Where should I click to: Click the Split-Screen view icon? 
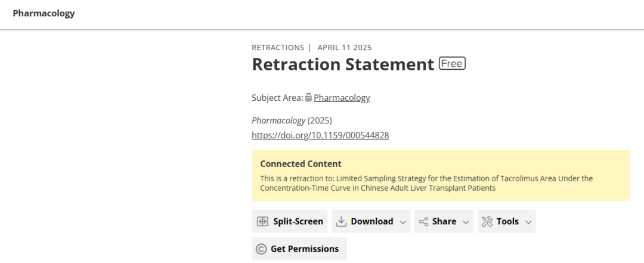coord(262,221)
